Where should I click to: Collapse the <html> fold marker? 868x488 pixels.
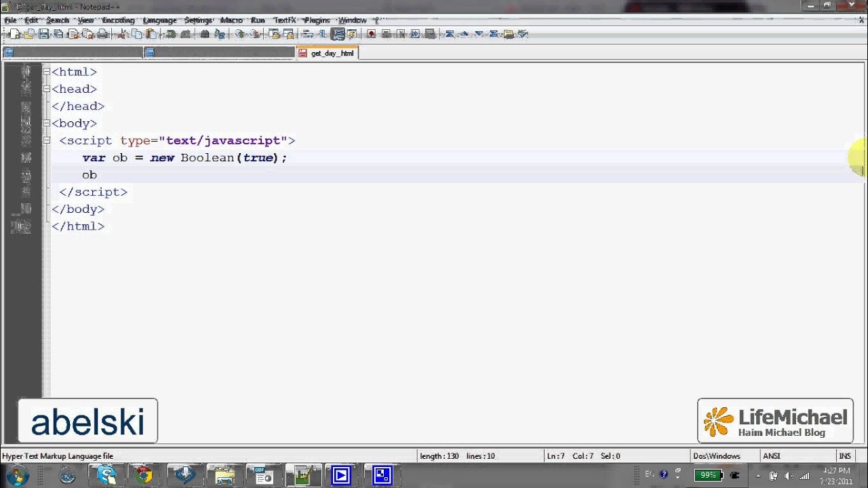46,72
